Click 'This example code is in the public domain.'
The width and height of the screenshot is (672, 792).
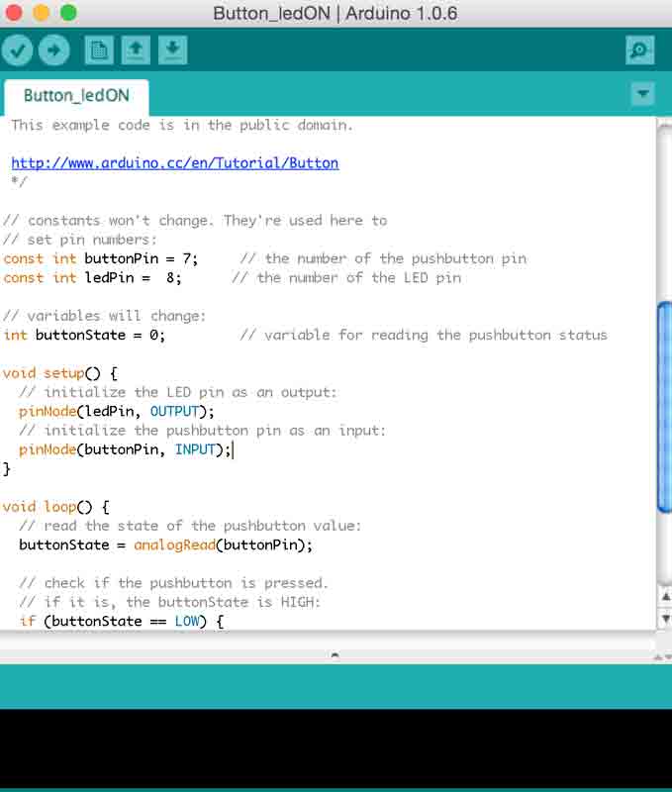coord(182,126)
